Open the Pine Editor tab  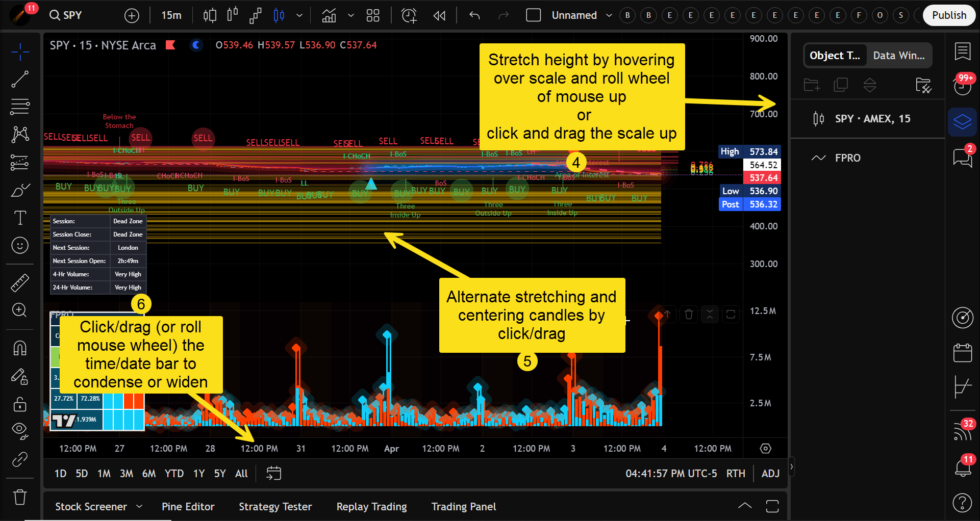pos(188,507)
